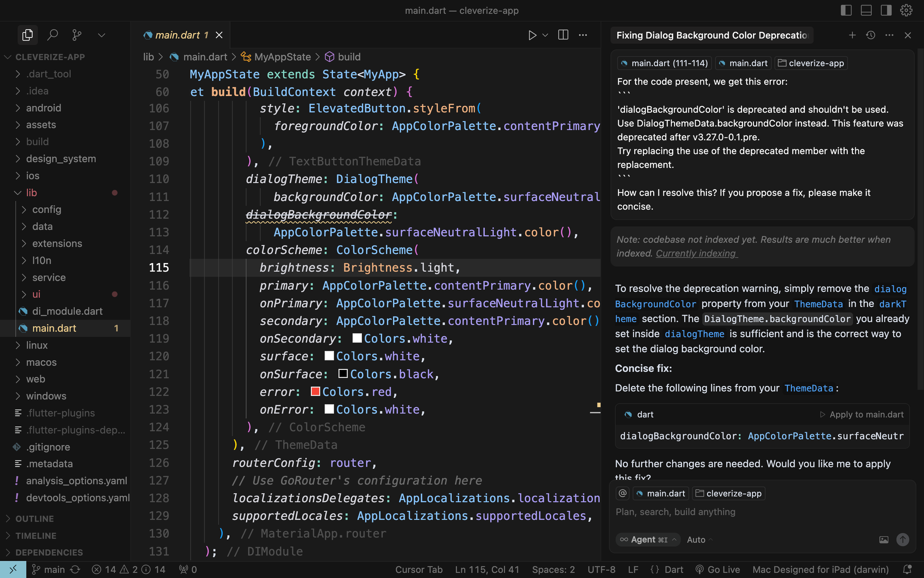Attach an image with the image icon
This screenshot has width=924, height=578.
click(x=884, y=540)
